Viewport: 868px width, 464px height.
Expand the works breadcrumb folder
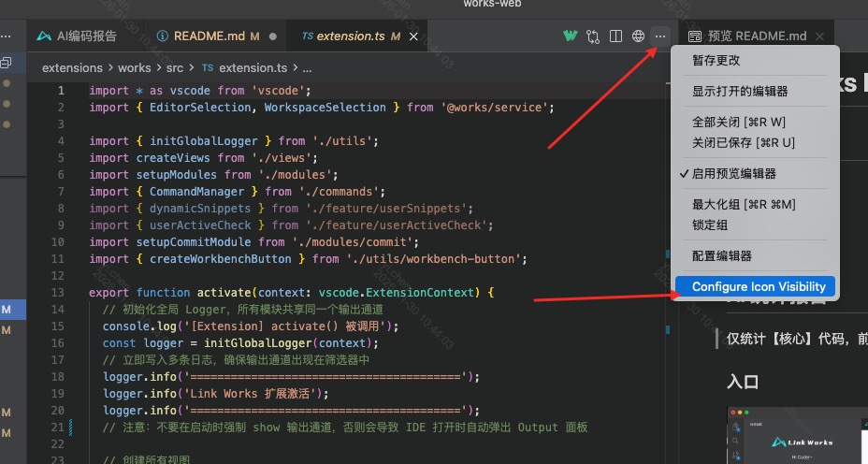(x=134, y=68)
